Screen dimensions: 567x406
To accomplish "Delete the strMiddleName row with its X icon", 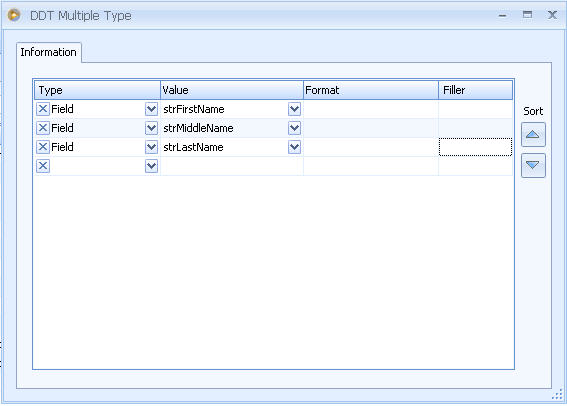I will (43, 128).
